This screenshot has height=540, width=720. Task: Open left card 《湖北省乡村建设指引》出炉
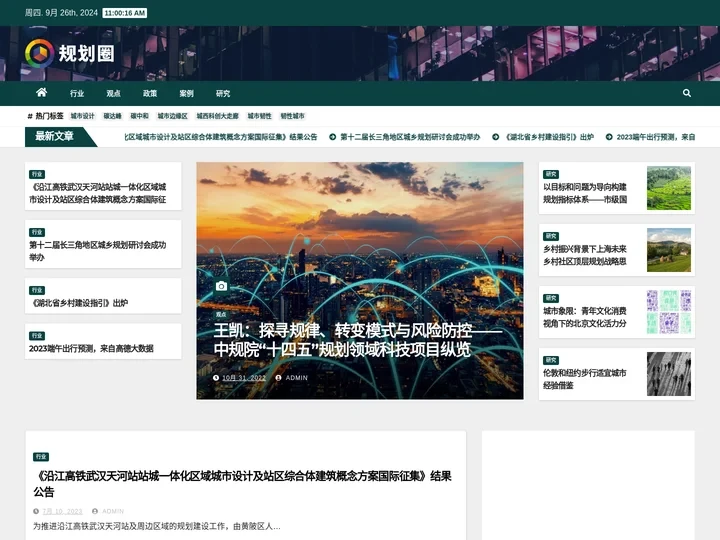click(x=79, y=303)
